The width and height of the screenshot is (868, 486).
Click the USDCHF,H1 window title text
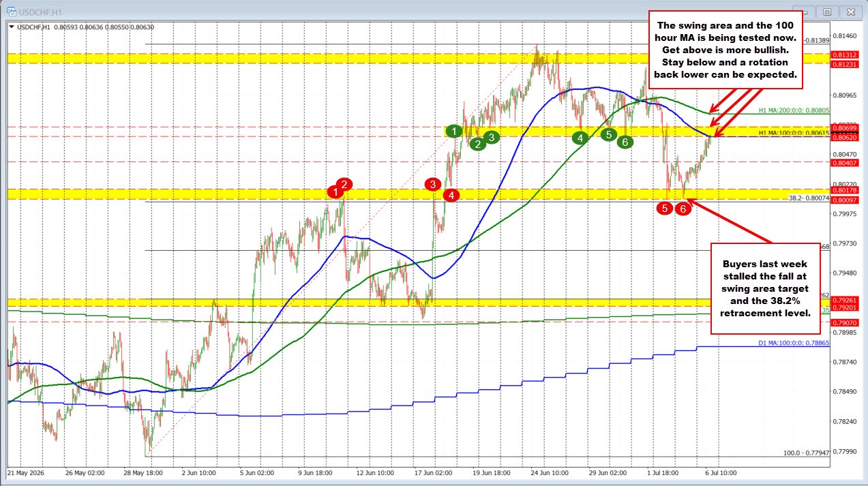click(39, 12)
